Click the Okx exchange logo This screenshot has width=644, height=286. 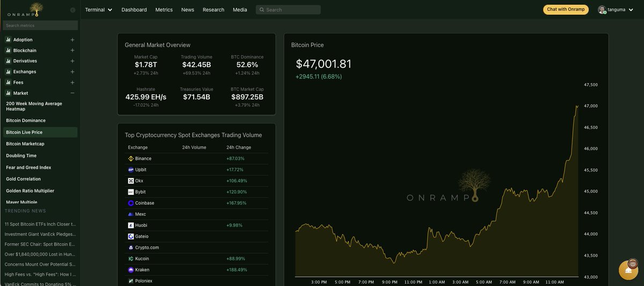click(130, 181)
